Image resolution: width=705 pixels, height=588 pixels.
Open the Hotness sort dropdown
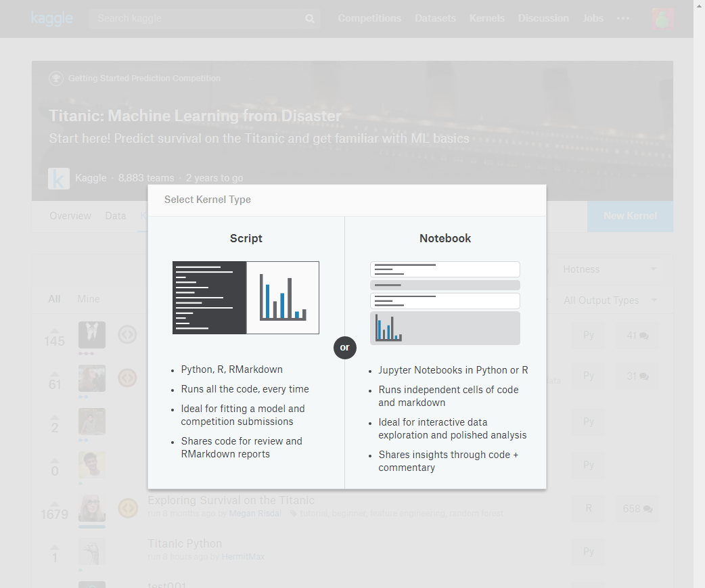click(610, 269)
